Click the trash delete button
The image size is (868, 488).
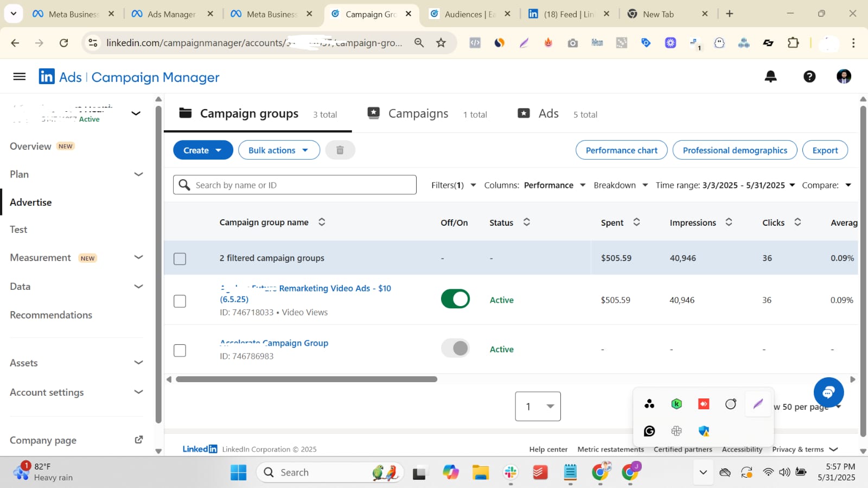(340, 150)
